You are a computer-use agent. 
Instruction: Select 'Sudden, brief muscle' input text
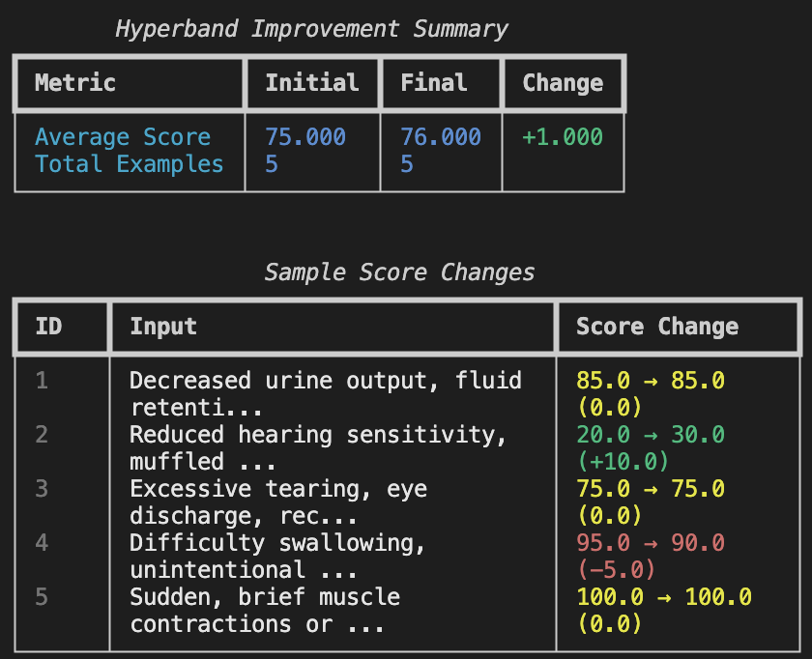point(265,598)
